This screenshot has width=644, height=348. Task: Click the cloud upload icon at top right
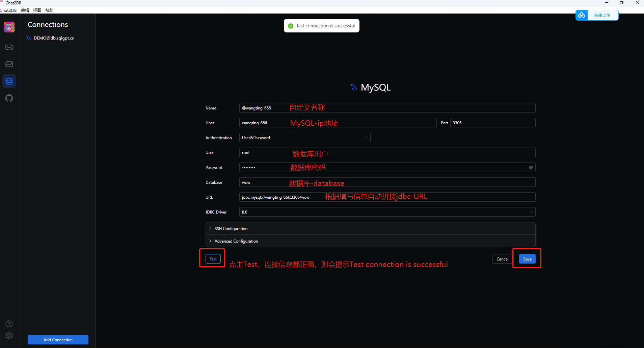pos(582,15)
